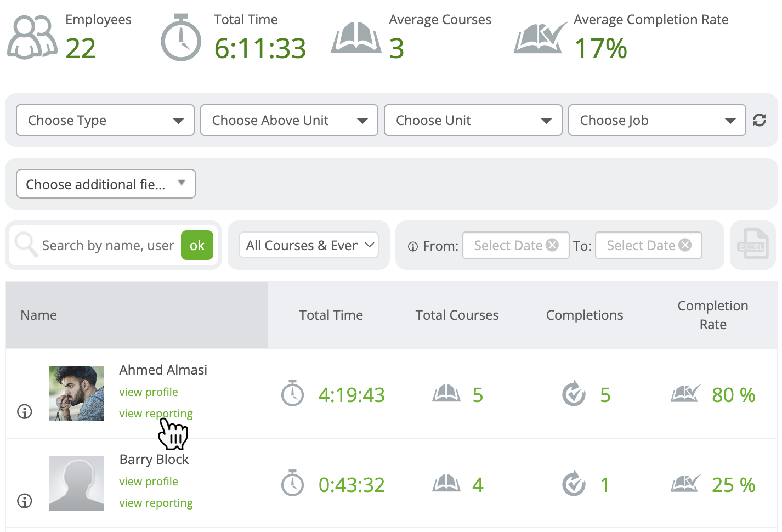
Task: Open the Choose Above Unit dropdown
Action: [x=289, y=120]
